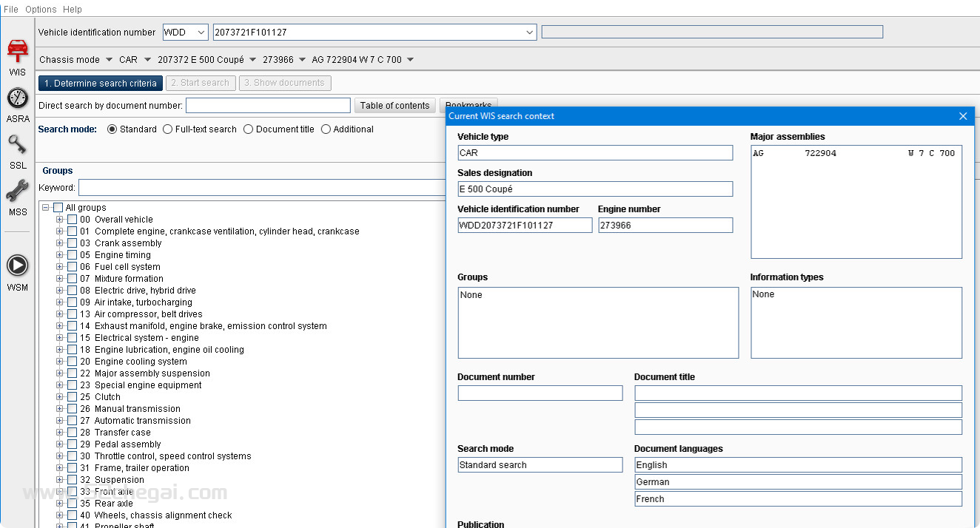The height and width of the screenshot is (528, 980).
Task: Click the Document number field in dialog
Action: [x=540, y=393]
